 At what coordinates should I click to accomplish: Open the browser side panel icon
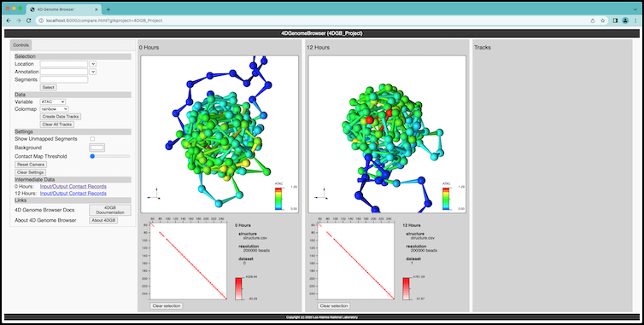point(615,20)
